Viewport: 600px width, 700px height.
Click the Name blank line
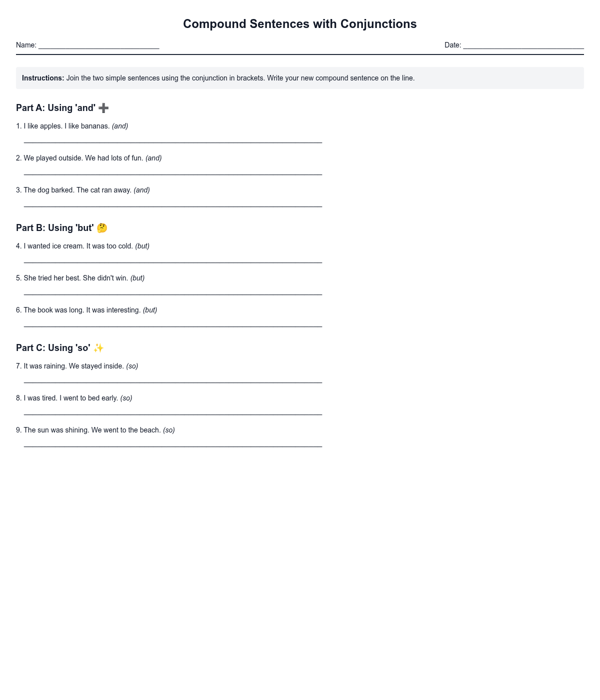[x=98, y=45]
